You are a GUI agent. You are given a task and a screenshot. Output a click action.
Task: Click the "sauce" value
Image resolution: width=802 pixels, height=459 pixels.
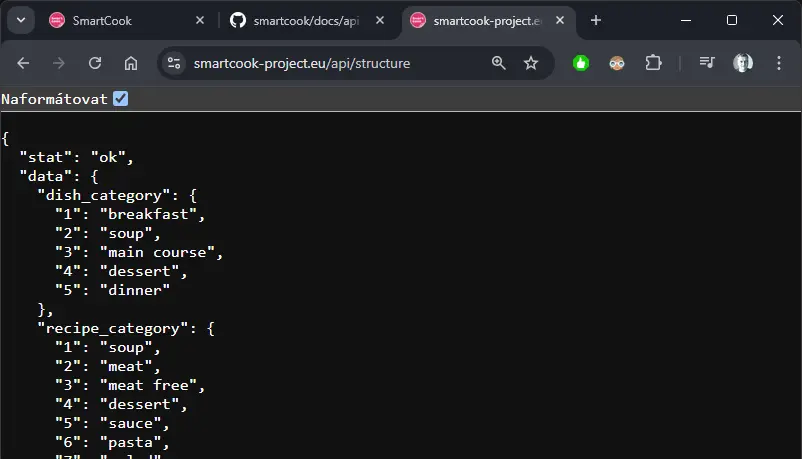coord(130,423)
